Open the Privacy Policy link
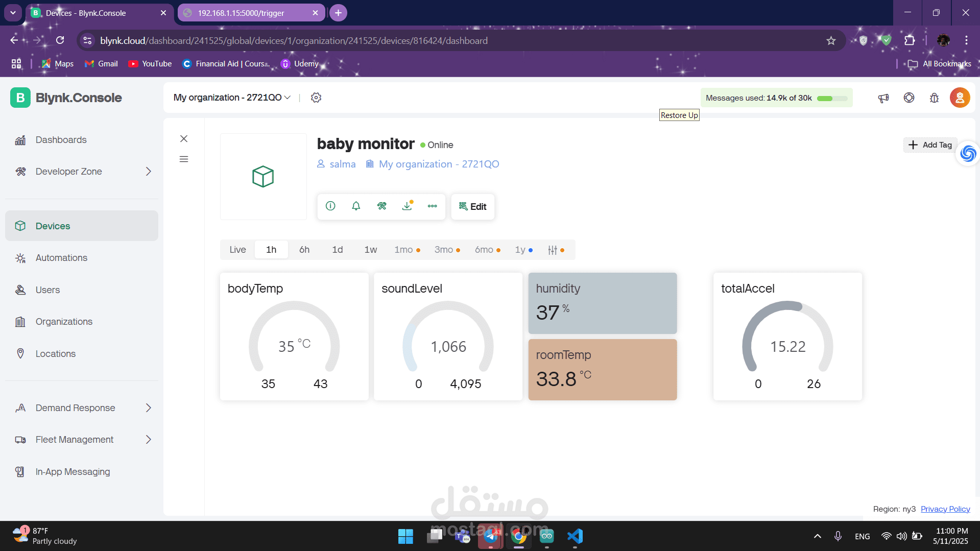Screen dimensions: 980x551 pyautogui.click(x=945, y=509)
